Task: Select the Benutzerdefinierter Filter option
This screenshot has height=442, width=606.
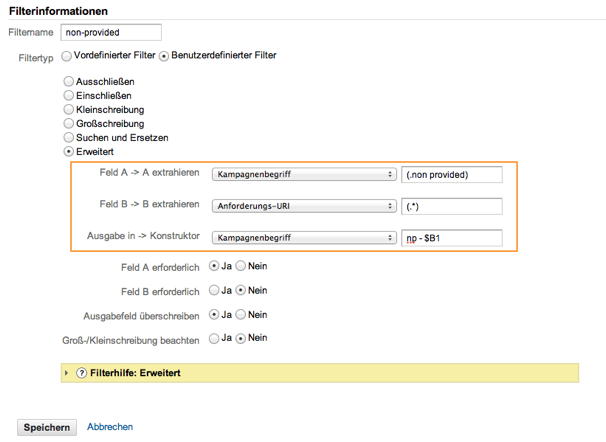Action: (165, 56)
